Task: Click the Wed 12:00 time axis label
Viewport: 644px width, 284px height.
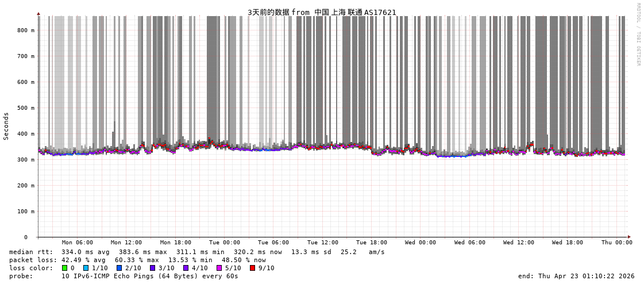Action: click(x=519, y=243)
